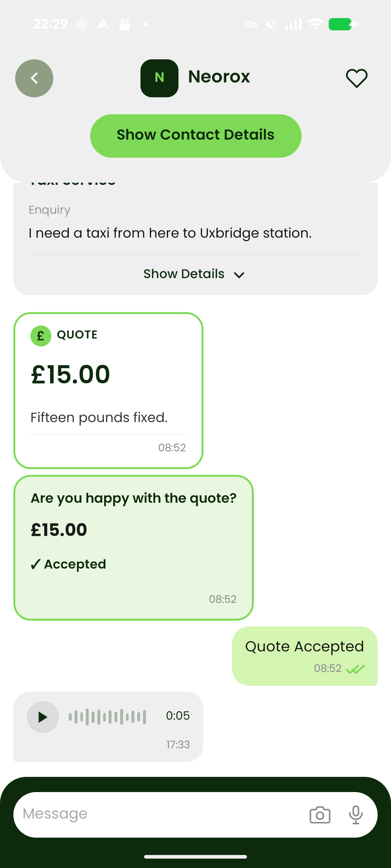Tap the back arrow button
This screenshot has width=391, height=868.
34,78
